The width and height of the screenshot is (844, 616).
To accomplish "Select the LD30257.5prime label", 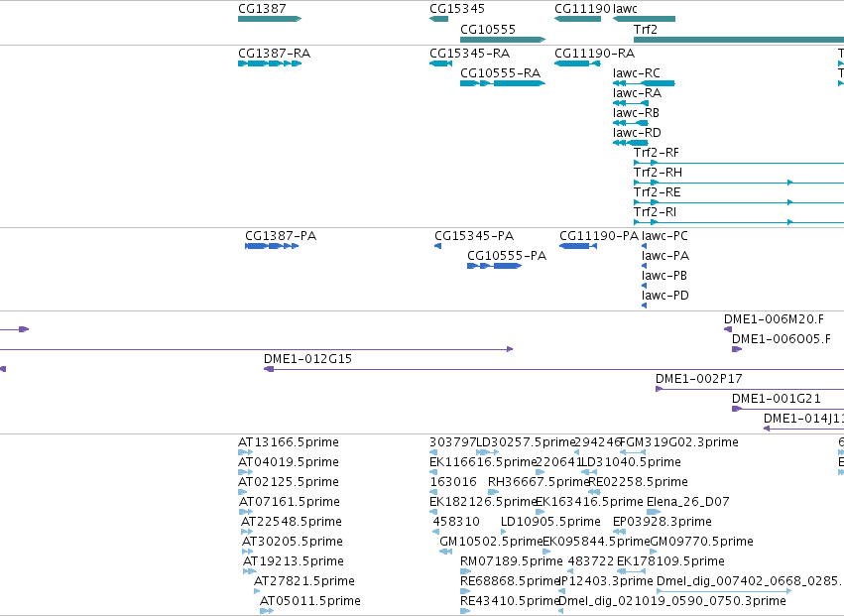I will point(527,442).
